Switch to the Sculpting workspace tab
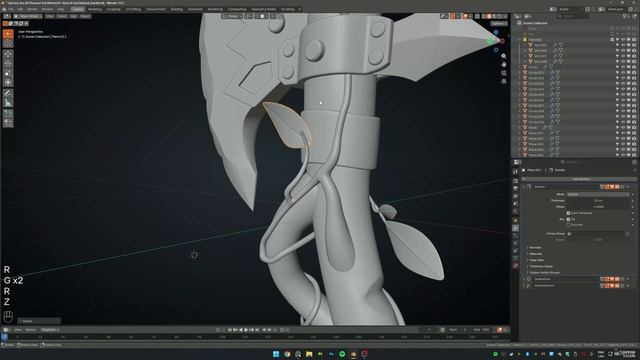This screenshot has height=360, width=640. point(113,9)
